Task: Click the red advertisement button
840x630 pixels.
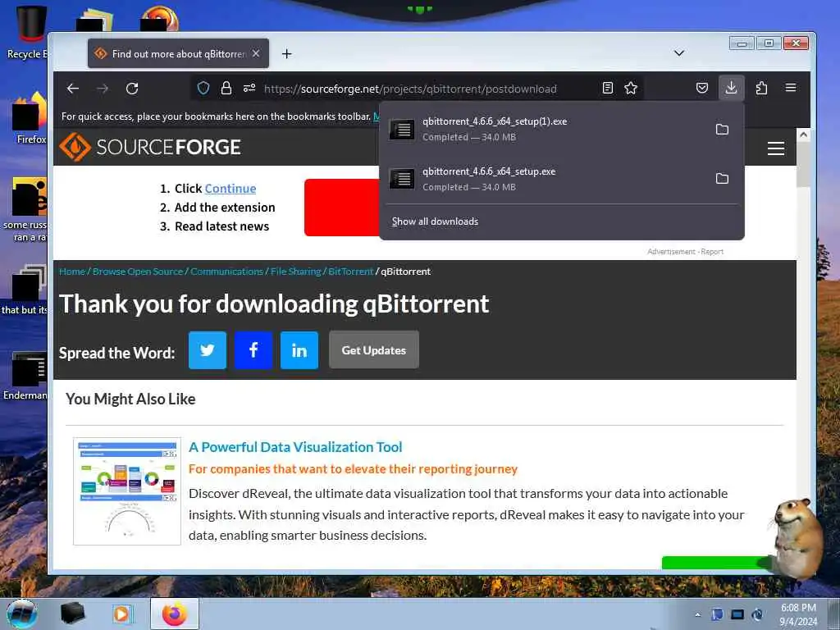Action: click(342, 208)
